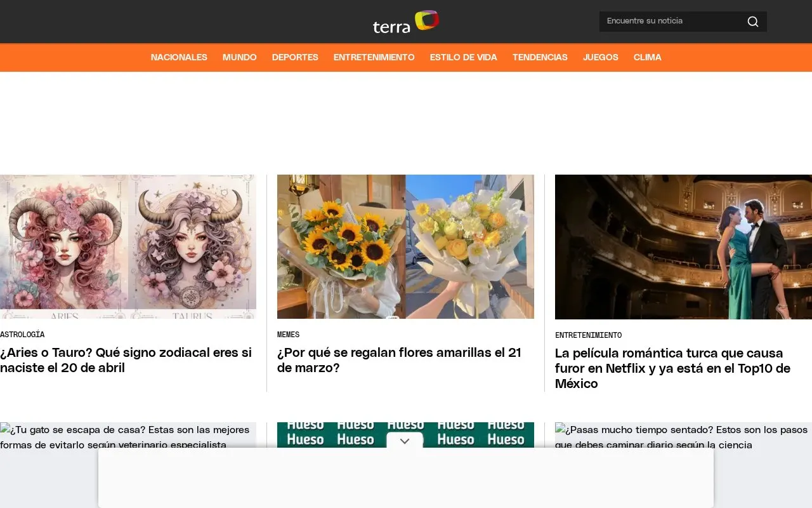Open the green 'Hueso' article thumbnail
This screenshot has width=812, height=508.
pos(405,435)
